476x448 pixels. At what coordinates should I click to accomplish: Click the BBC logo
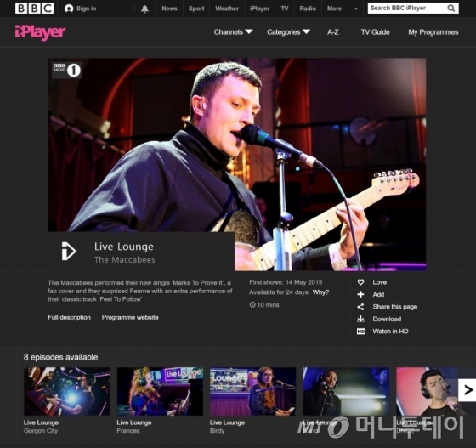click(35, 9)
